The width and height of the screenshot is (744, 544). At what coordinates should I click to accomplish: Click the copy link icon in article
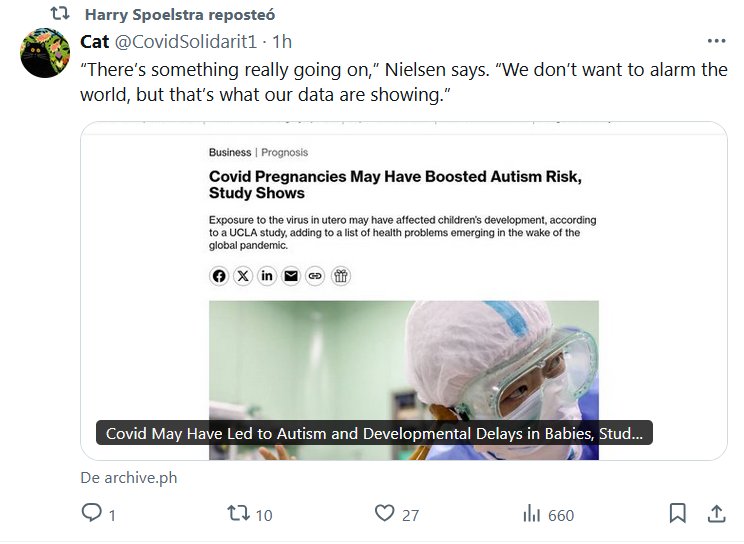pos(315,276)
